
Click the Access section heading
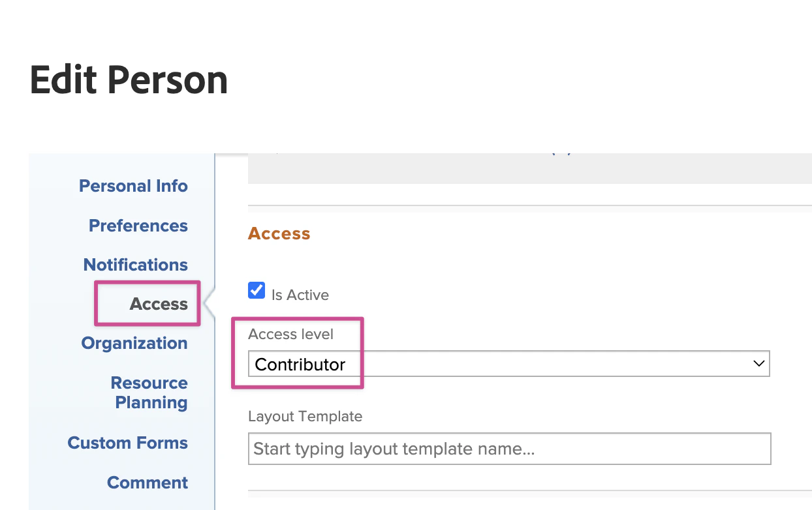coord(279,233)
